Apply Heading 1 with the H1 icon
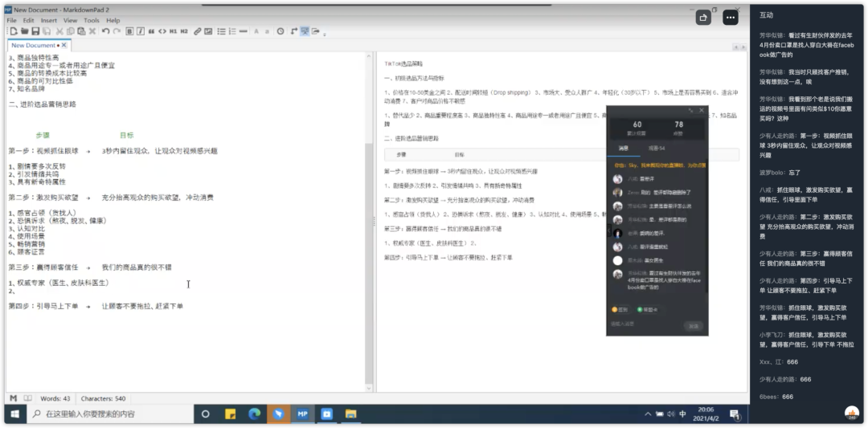Image resolution: width=868 pixels, height=428 pixels. (174, 31)
